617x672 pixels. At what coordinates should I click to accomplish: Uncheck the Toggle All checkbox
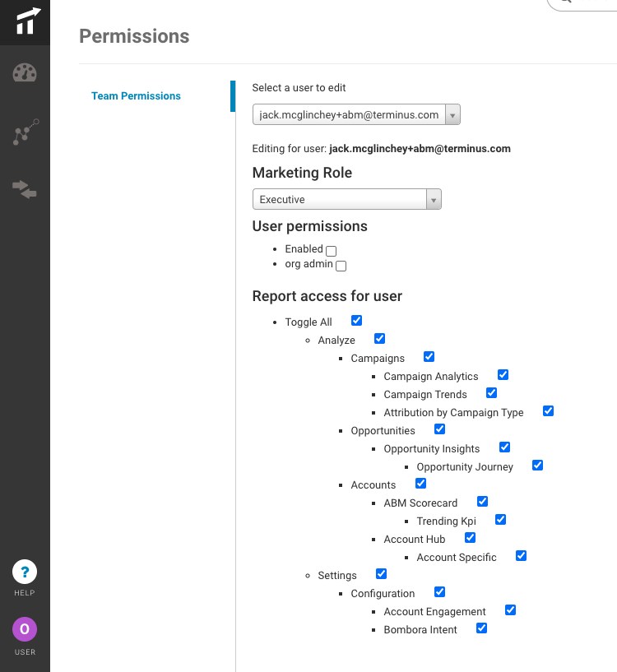click(356, 321)
